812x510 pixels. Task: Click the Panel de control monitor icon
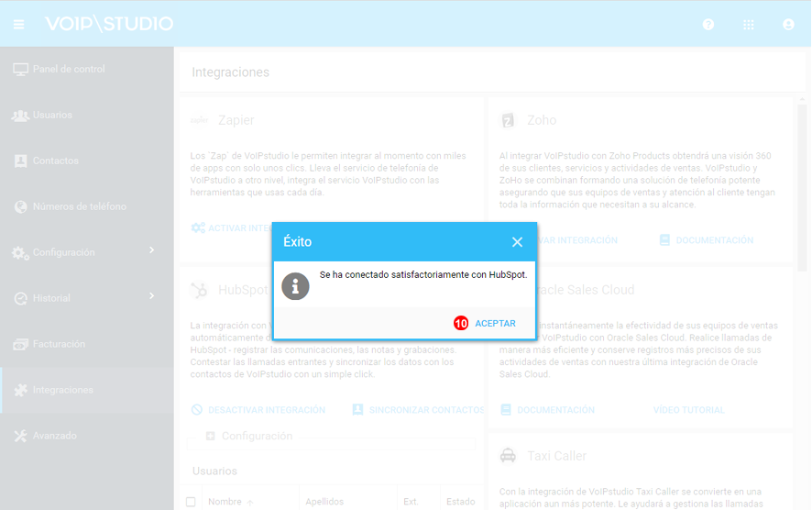(x=21, y=70)
